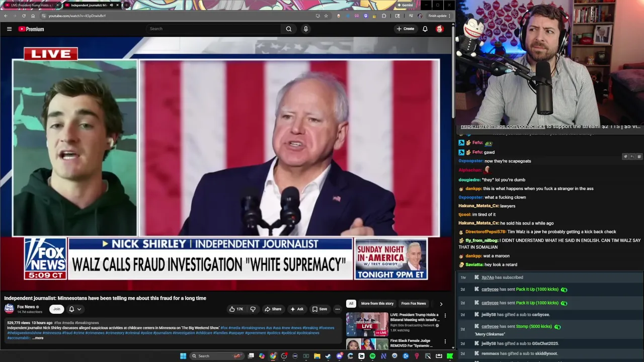Viewport: 644px width, 362px height.
Task: Open more actions ellipsis under the video
Action: pyautogui.click(x=338, y=309)
